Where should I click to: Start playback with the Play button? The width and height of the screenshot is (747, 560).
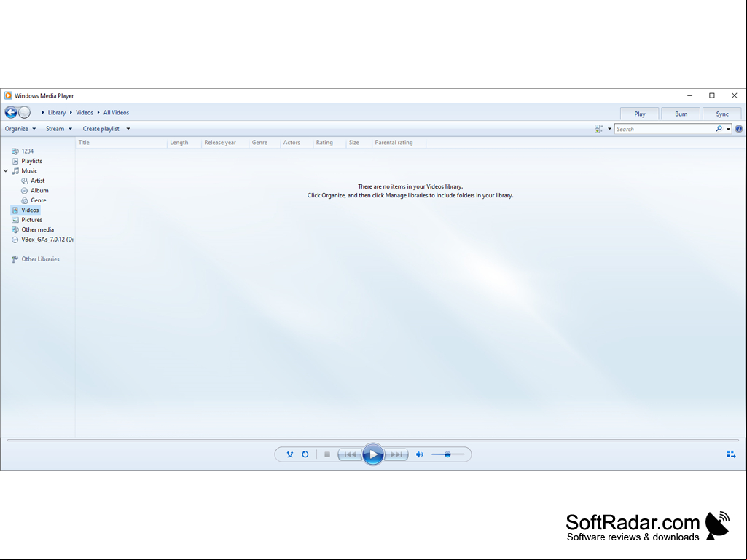(x=373, y=454)
